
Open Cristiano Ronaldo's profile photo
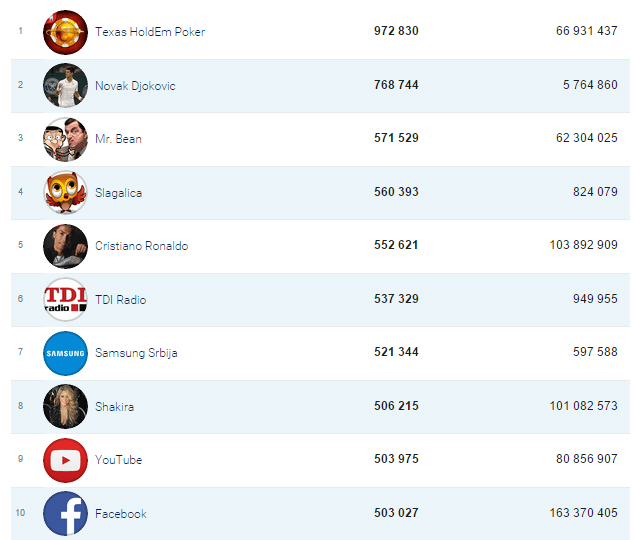65,246
